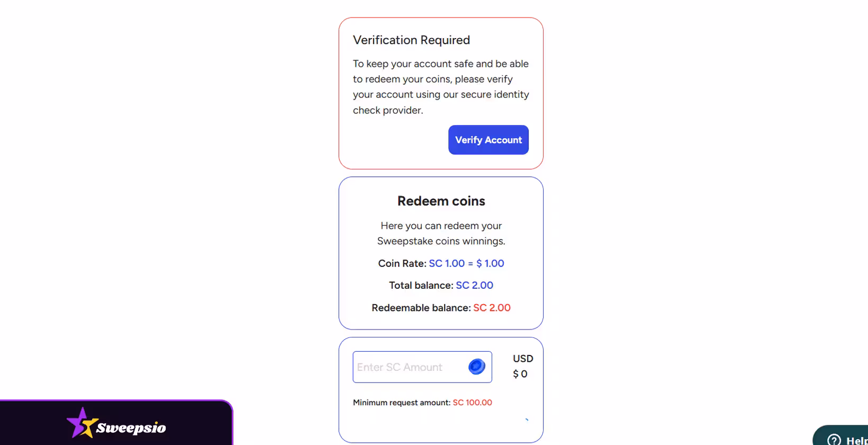Click the blue Sweepstake coin icon in the amount field
868x445 pixels.
477,367
